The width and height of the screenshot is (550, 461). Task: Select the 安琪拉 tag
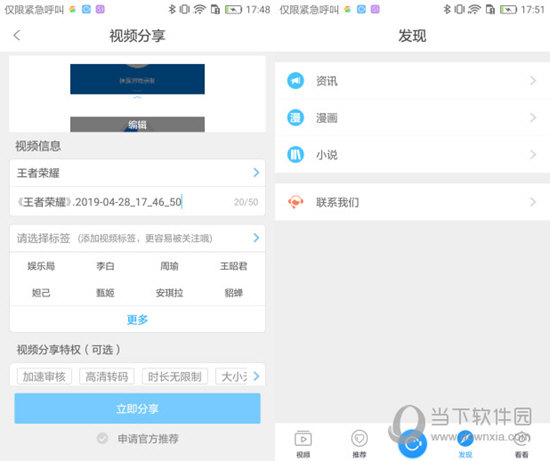pos(169,293)
